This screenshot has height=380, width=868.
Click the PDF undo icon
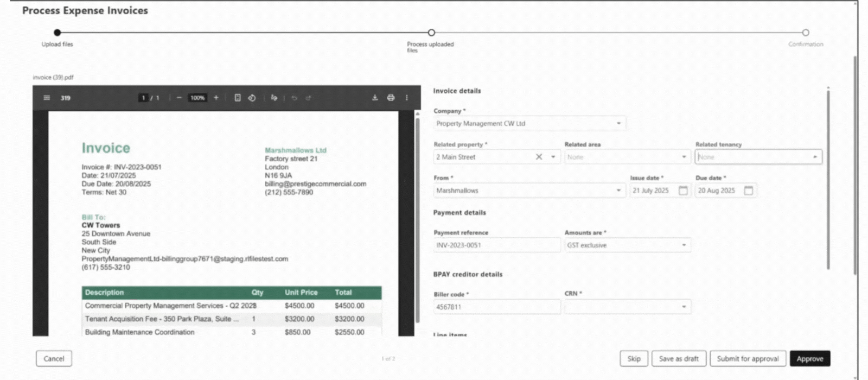(294, 98)
